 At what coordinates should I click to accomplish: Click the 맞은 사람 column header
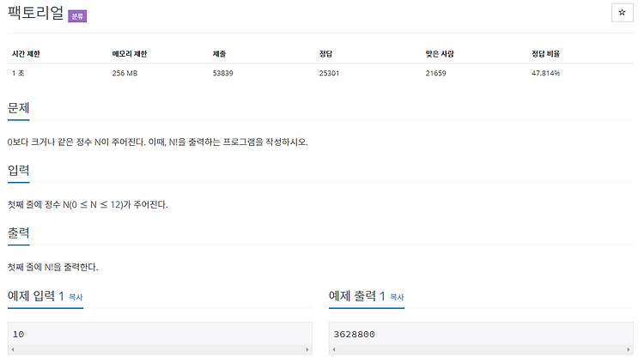pos(440,54)
